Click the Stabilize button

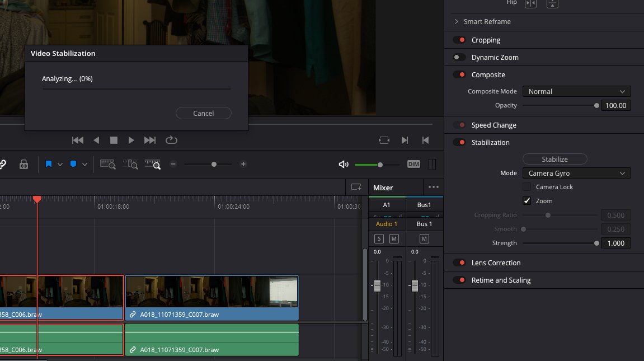(554, 160)
